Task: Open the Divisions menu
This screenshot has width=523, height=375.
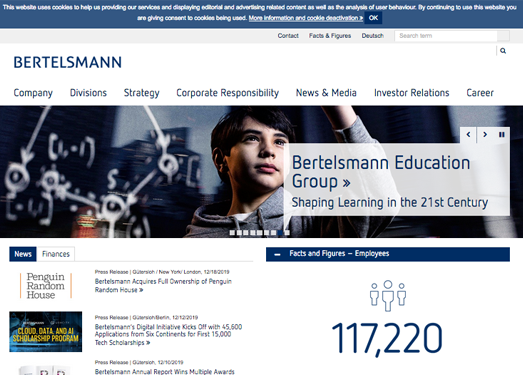Action: pos(88,93)
